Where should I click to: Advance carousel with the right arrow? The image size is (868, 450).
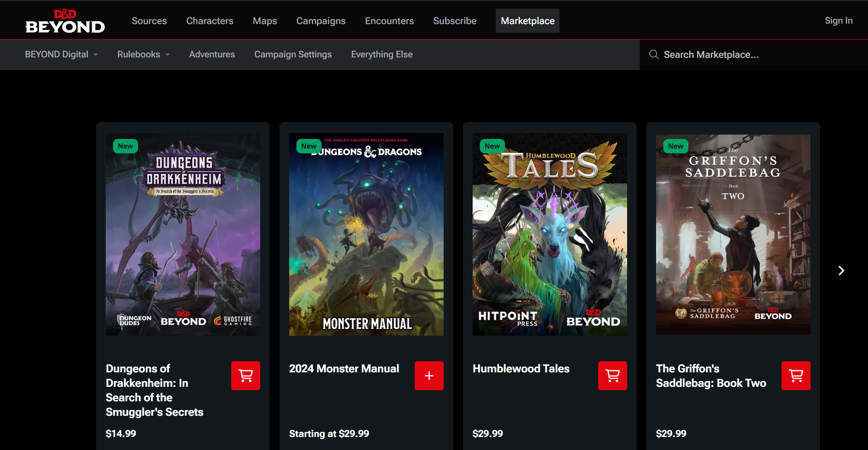tap(841, 271)
